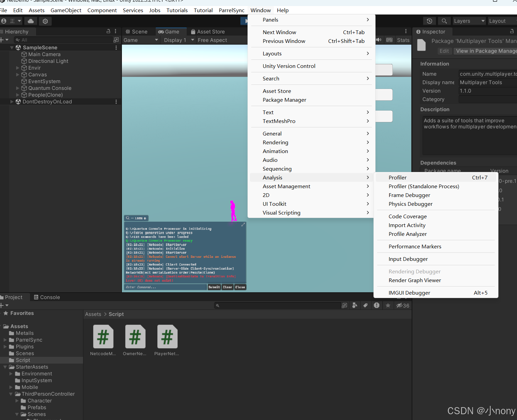Screen dimensions: 517x420
Task: Switch to the Scene tab
Action: pos(138,31)
